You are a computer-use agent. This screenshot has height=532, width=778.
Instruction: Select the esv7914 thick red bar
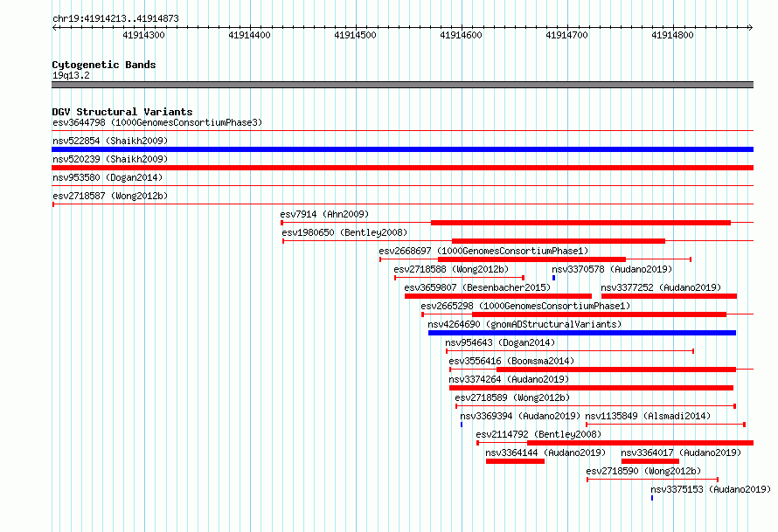580,223
